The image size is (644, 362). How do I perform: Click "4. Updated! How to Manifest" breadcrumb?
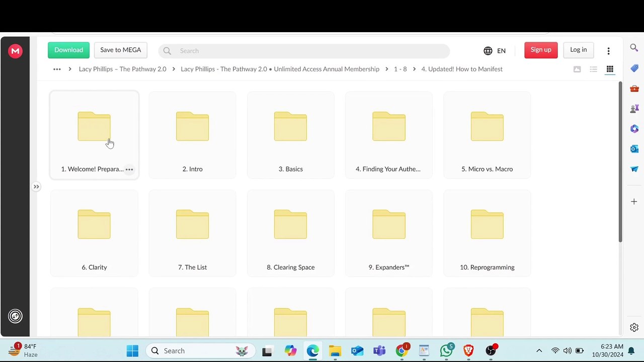click(x=462, y=69)
